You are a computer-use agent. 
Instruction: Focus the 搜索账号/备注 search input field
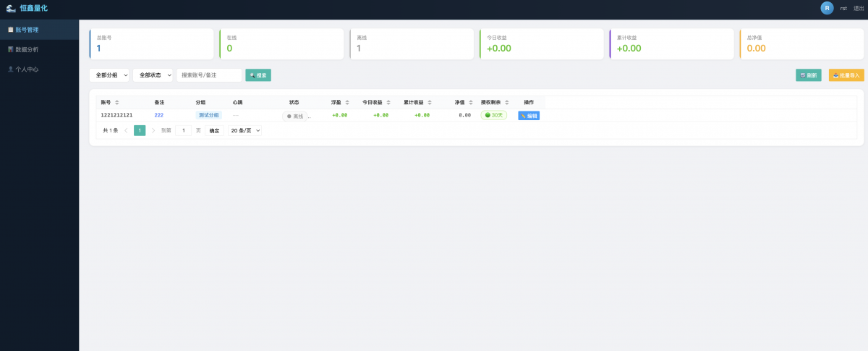click(209, 75)
